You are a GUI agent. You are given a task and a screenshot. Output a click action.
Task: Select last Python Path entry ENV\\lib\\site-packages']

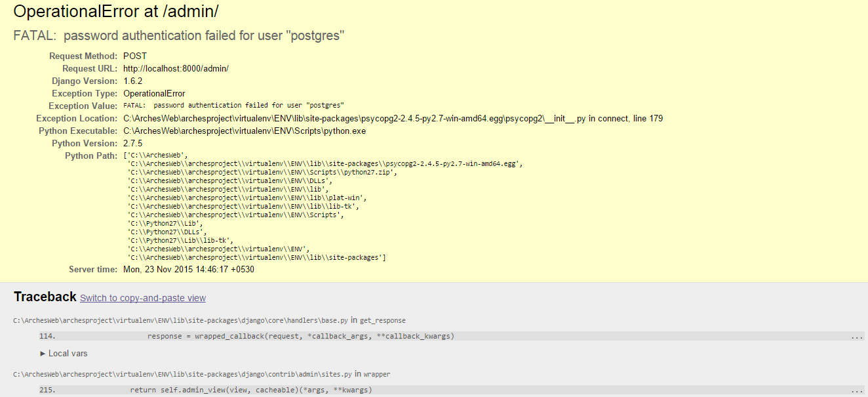click(257, 258)
